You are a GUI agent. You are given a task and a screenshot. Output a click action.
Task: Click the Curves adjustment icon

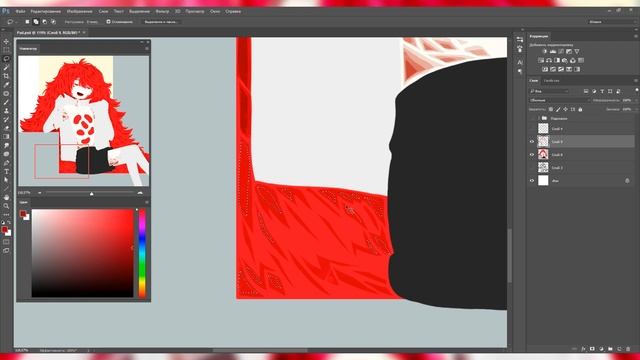click(x=561, y=51)
